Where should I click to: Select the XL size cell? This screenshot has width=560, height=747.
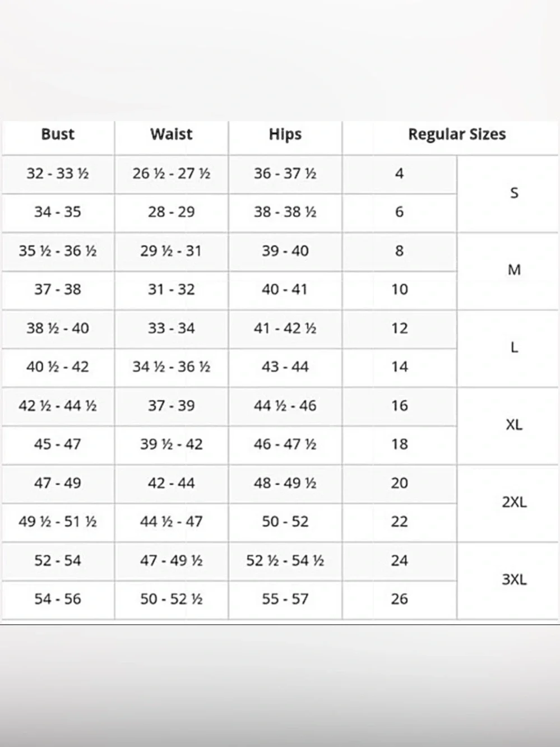click(x=513, y=425)
